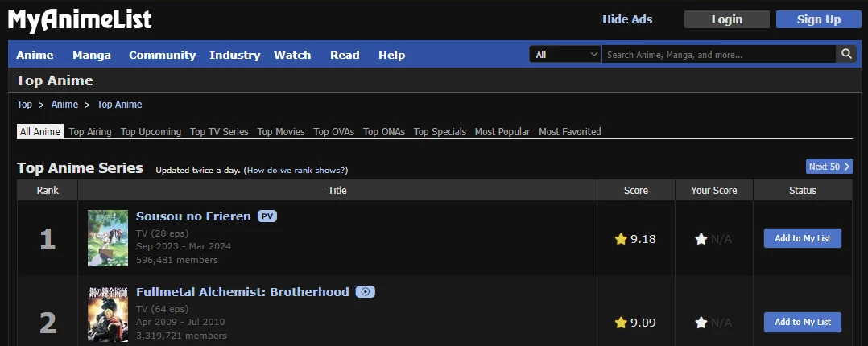Switch to the Top ONAs tab
868x346 pixels.
click(384, 132)
